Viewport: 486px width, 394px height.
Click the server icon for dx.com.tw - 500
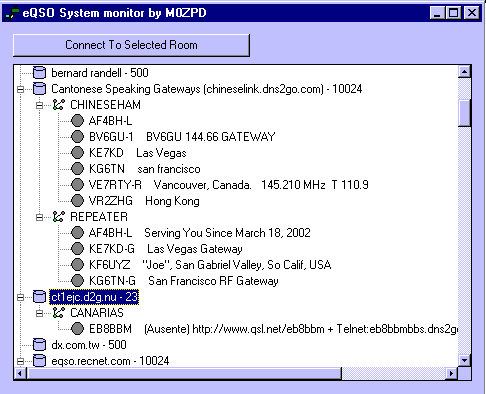[x=39, y=345]
